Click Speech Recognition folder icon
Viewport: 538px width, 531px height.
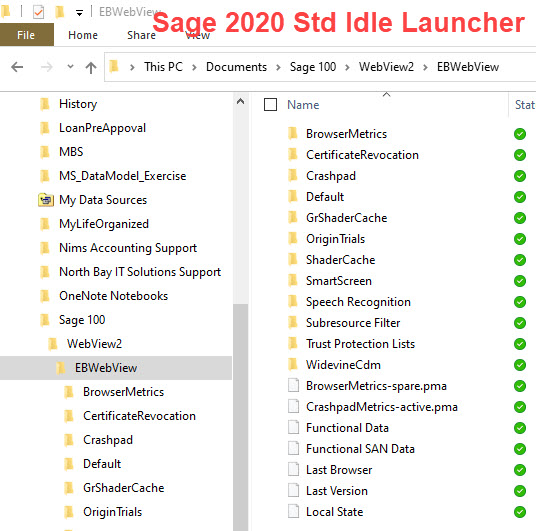point(293,302)
